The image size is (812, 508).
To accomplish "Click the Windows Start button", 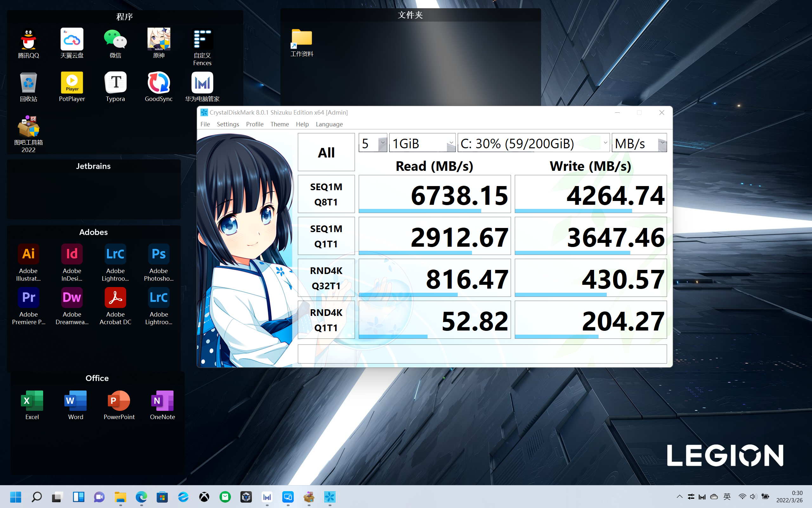I will [x=16, y=497].
